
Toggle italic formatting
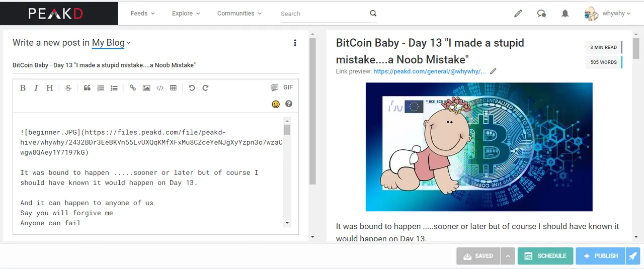36,88
